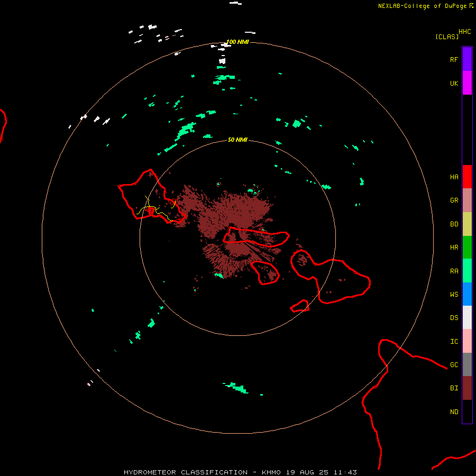Click the ND black legend swatch

(x=467, y=411)
